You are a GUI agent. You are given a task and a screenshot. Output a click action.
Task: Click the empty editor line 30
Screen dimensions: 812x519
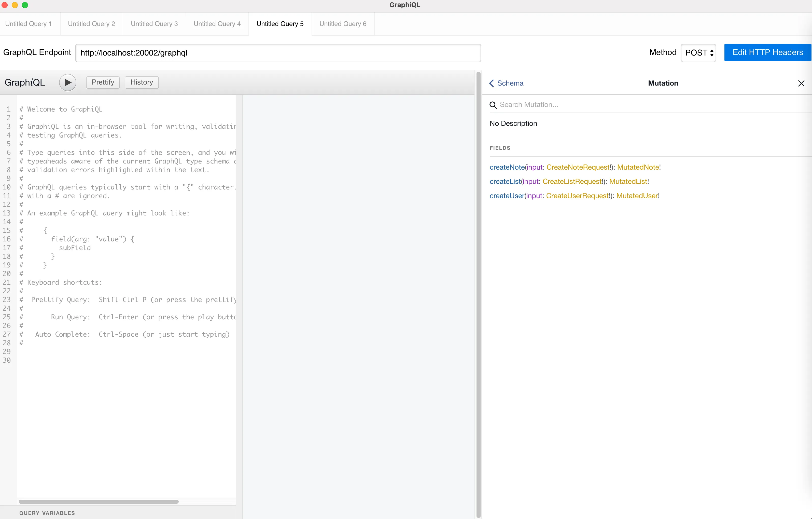coord(127,360)
